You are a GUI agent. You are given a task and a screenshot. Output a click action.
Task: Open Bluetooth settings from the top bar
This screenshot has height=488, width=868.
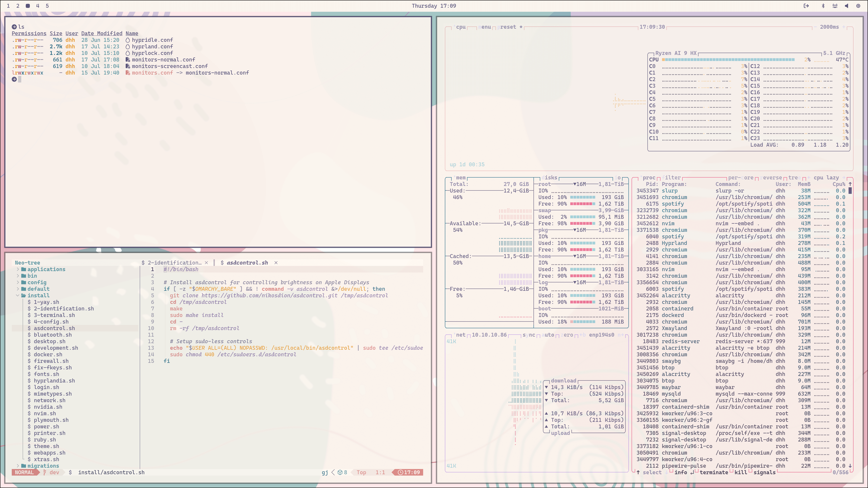coord(823,6)
